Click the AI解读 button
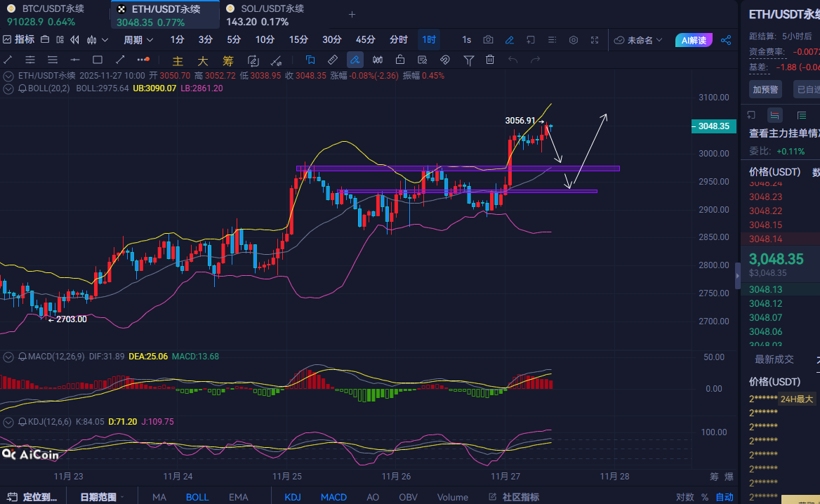 [694, 40]
